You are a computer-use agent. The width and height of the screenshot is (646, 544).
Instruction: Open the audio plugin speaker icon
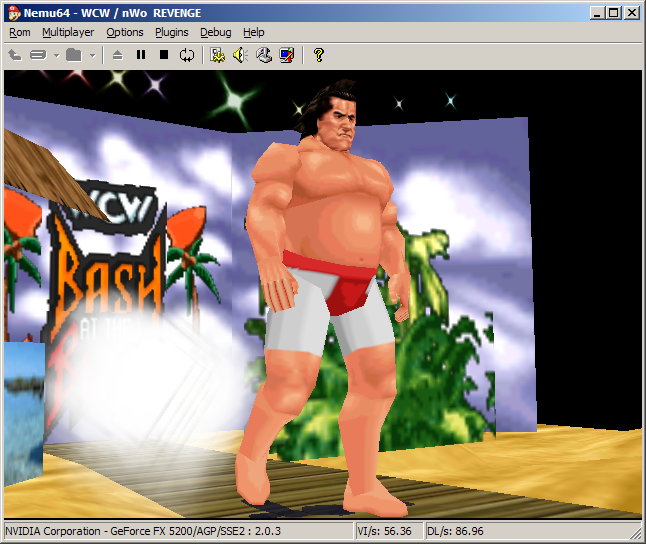click(240, 55)
